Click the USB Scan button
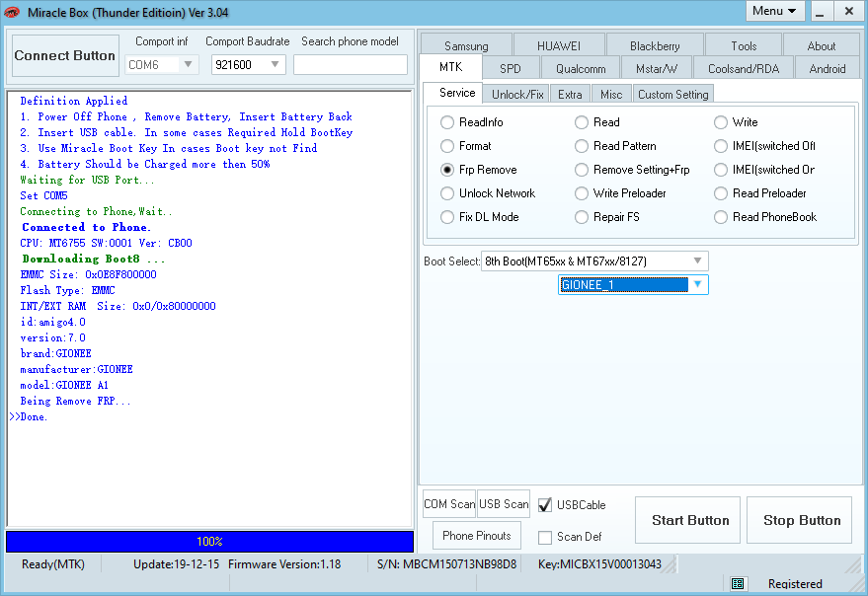The image size is (868, 596). tap(504, 504)
